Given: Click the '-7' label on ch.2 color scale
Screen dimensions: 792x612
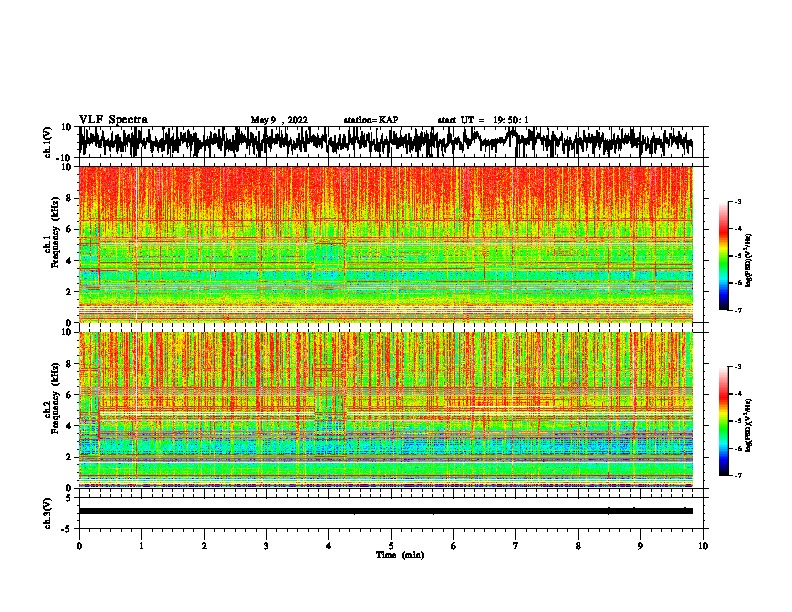Looking at the screenshot, I should pyautogui.click(x=737, y=476).
